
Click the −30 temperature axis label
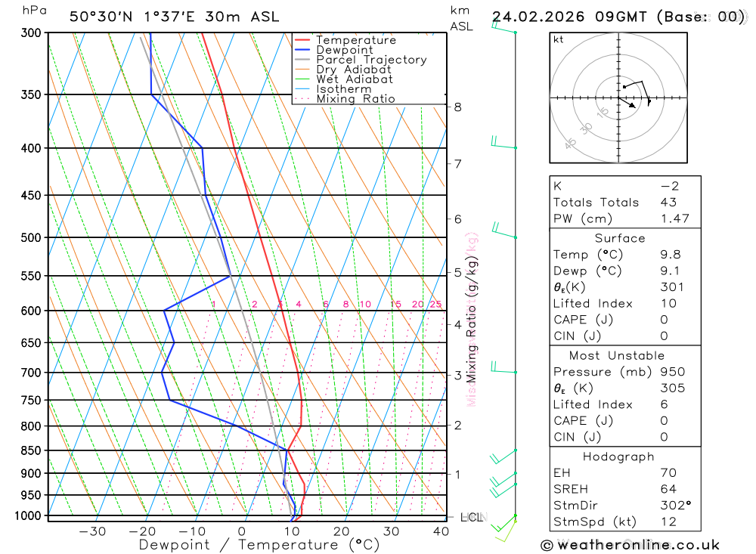(x=92, y=532)
